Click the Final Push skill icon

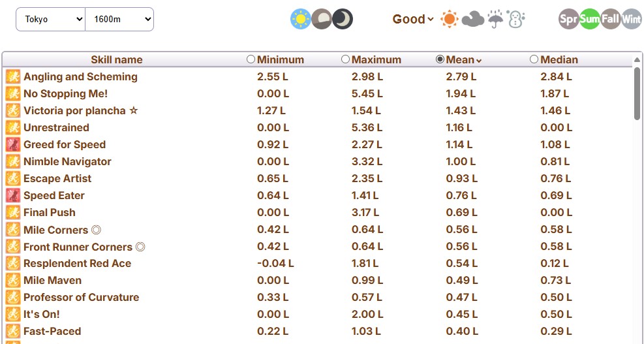13,213
